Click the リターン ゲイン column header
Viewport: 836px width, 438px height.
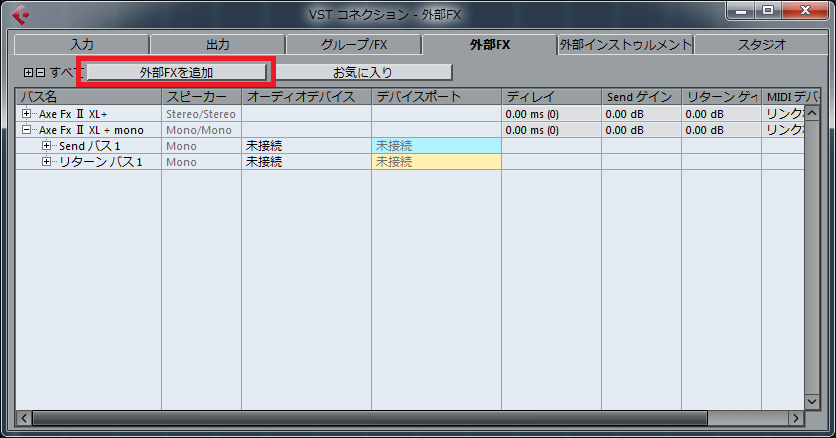pyautogui.click(x=721, y=97)
